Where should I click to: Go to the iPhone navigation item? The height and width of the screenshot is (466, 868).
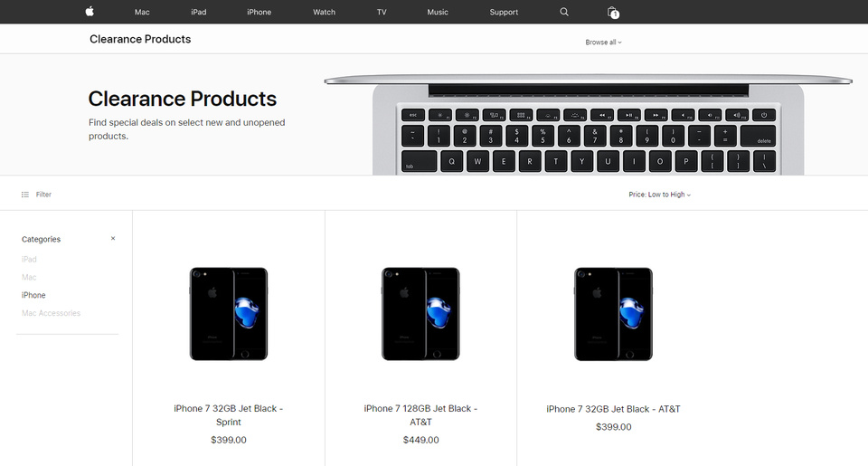tap(259, 12)
